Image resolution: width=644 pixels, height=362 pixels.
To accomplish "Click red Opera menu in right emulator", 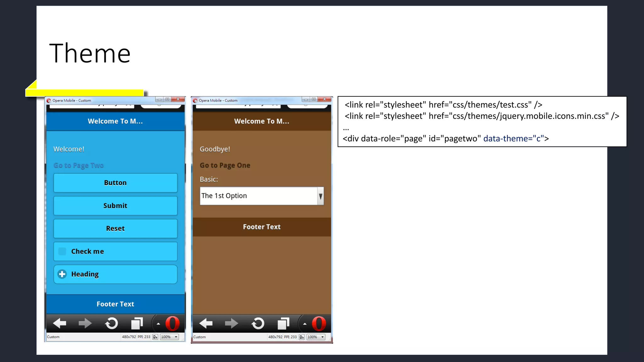I will 319,323.
